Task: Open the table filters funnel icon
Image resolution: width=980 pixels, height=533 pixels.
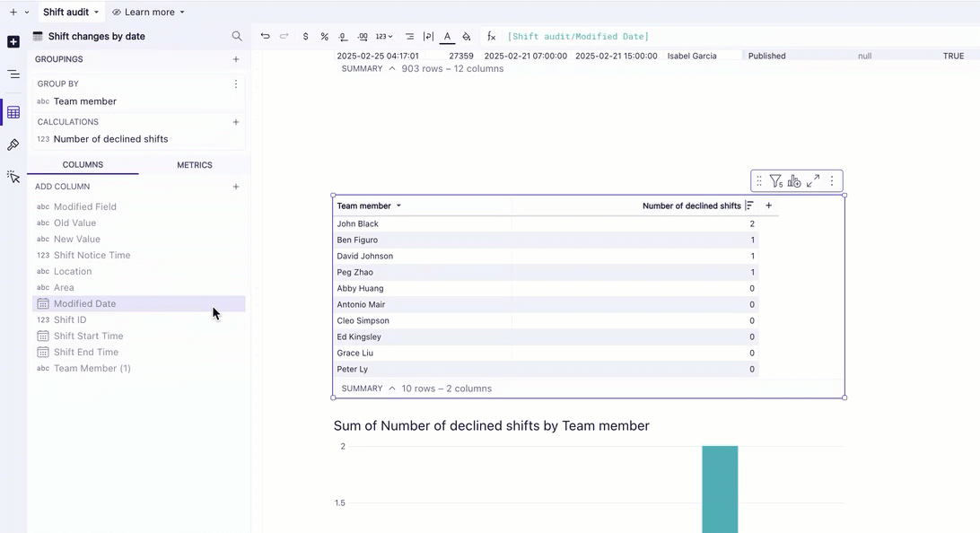Action: [x=775, y=181]
